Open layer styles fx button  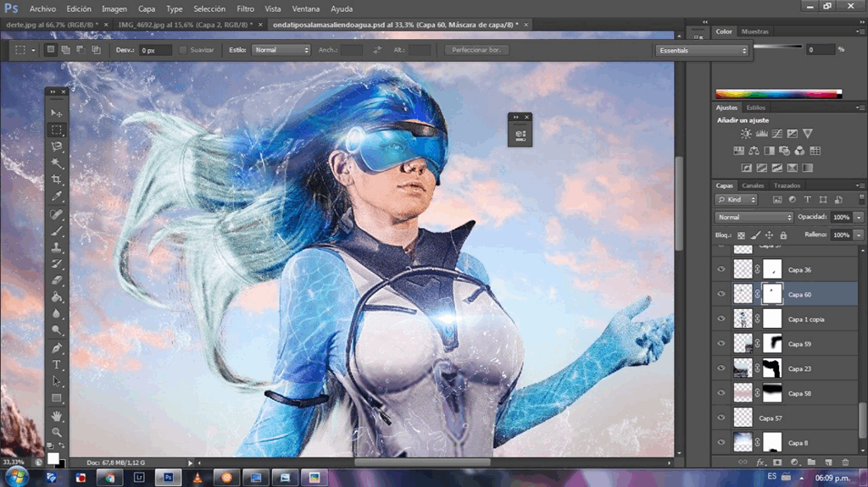click(x=760, y=462)
